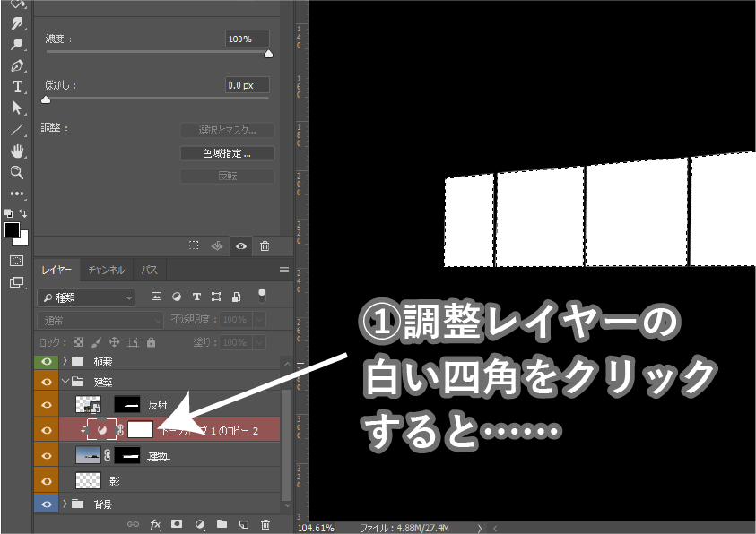Switch to the チャンネル tab

coord(107,270)
